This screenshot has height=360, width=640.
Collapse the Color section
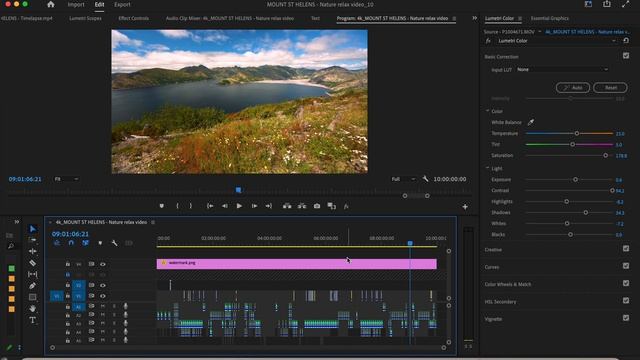[x=487, y=111]
